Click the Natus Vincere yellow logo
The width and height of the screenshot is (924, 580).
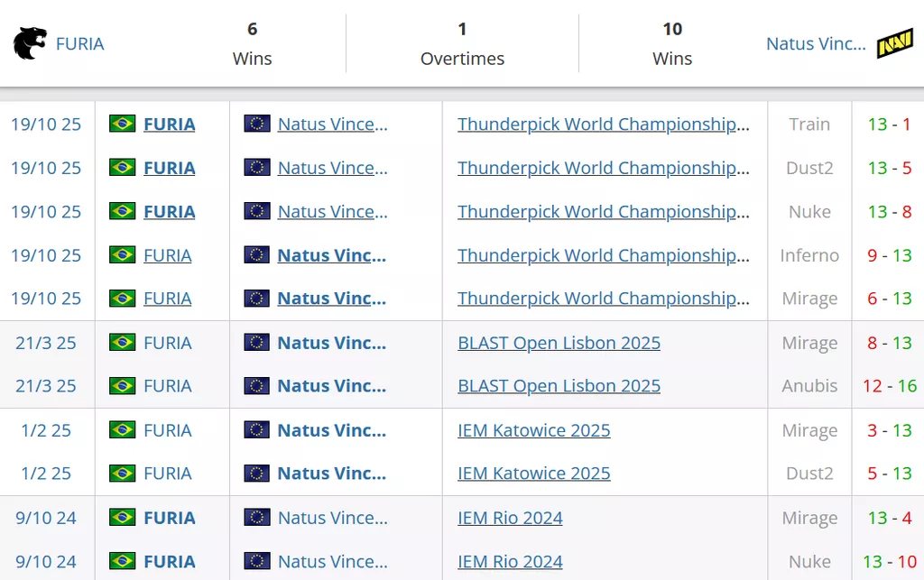pos(894,43)
